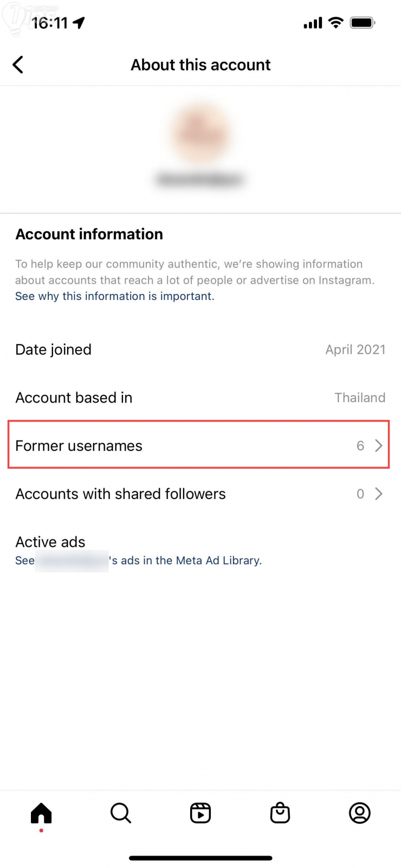Tap the cellular signal bars
401x868 pixels.
click(313, 23)
